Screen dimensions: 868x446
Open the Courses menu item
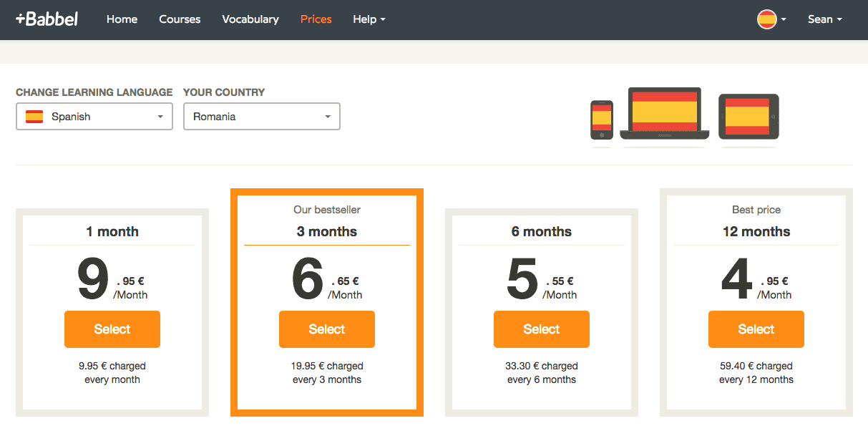(x=179, y=19)
